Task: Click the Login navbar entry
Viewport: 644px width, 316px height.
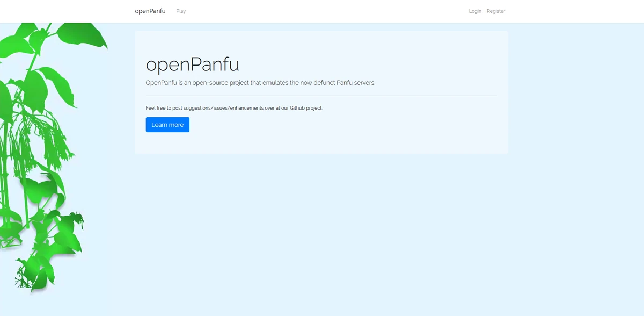Action: click(474, 11)
